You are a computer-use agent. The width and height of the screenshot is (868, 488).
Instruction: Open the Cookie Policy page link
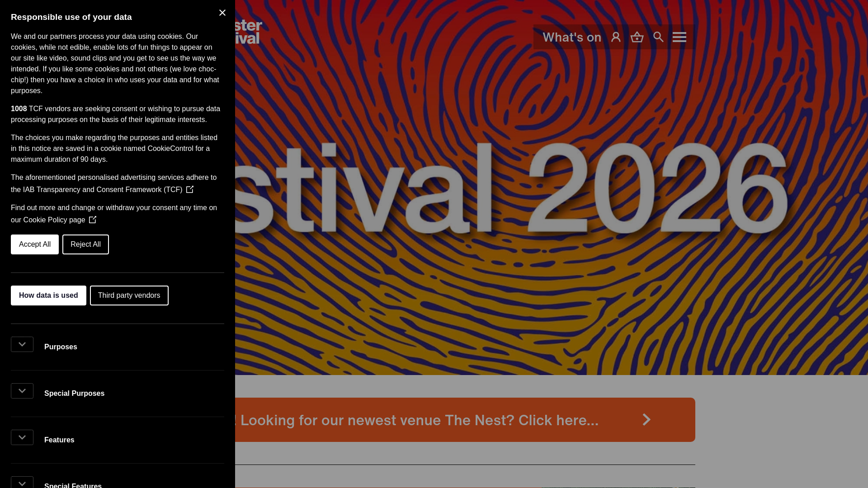click(60, 220)
